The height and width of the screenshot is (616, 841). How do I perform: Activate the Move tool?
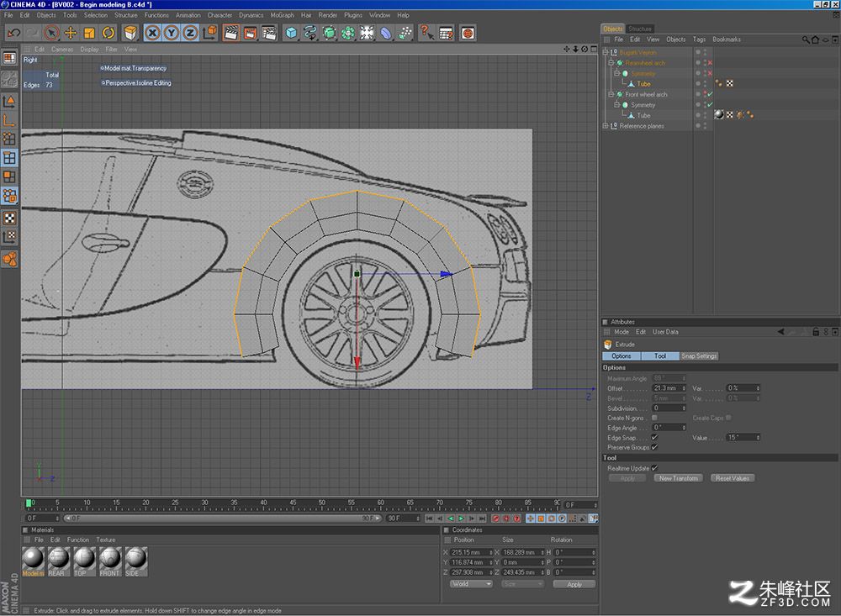coord(71,33)
